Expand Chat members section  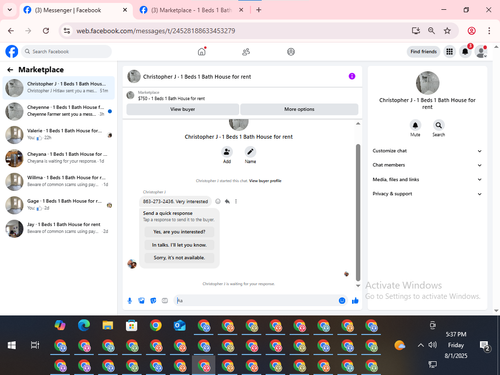pos(427,165)
